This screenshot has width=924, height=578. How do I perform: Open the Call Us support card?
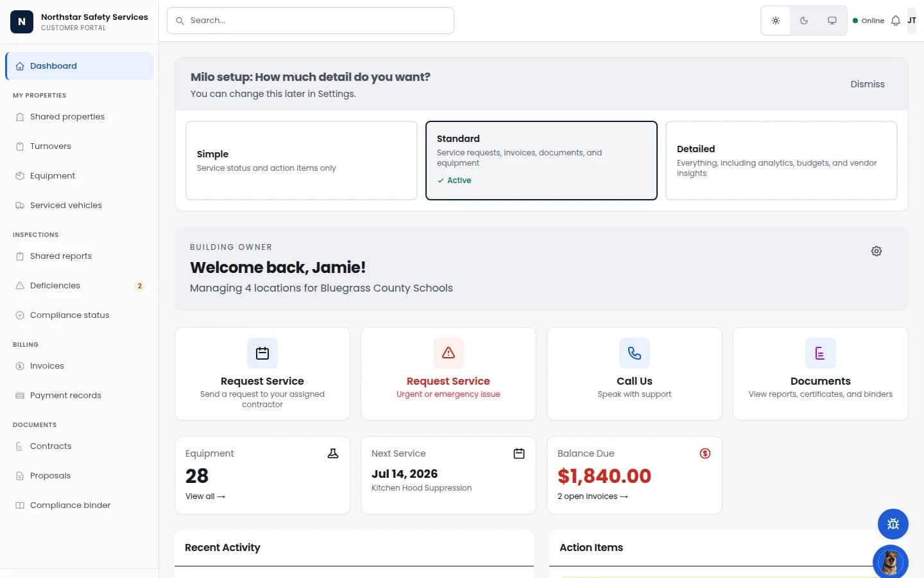pos(635,374)
